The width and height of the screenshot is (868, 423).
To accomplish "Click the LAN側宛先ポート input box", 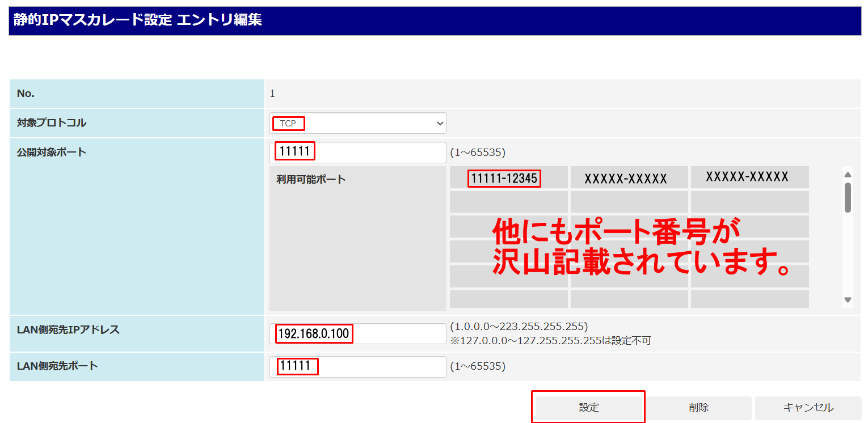I will tap(357, 366).
